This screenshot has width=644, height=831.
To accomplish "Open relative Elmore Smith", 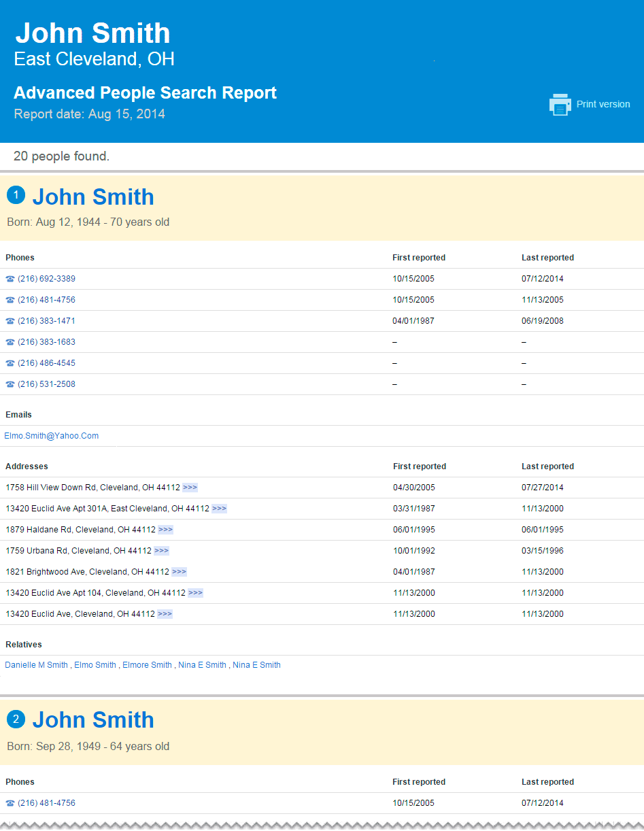I will coord(147,665).
